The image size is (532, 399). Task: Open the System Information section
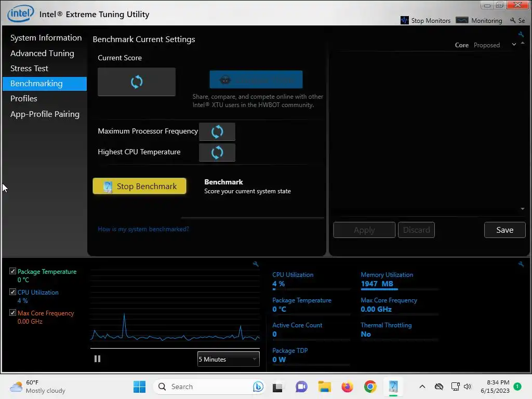46,37
